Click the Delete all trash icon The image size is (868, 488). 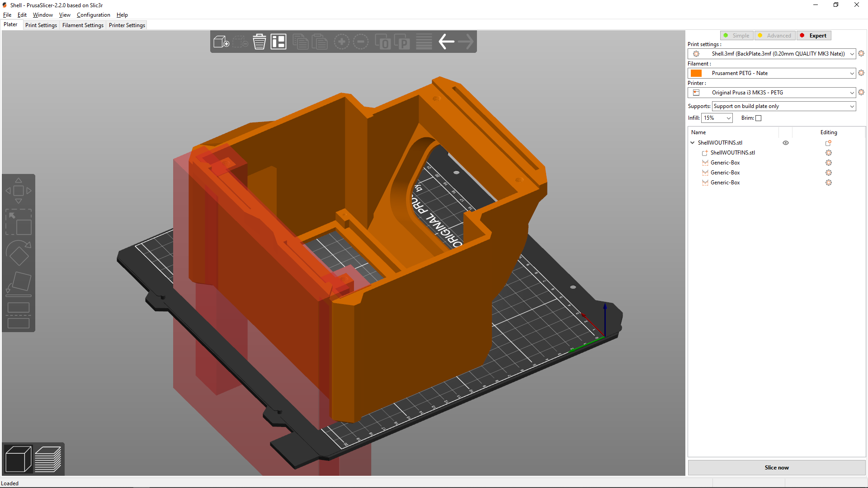pyautogui.click(x=259, y=42)
